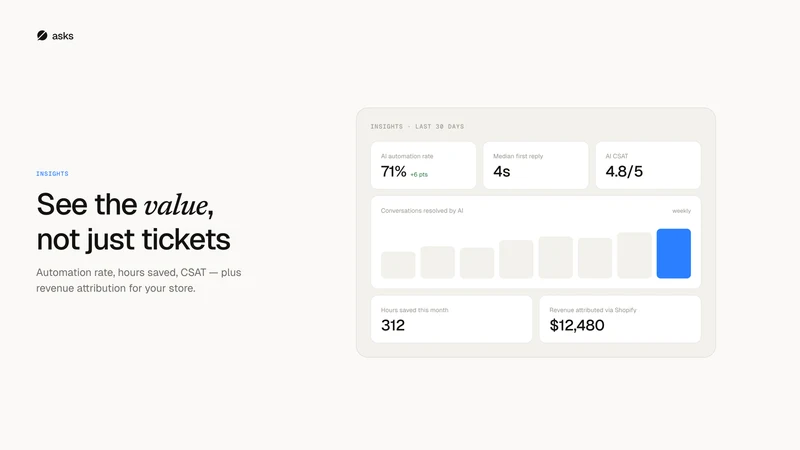Screen dimensions: 800x450
Task: Select the first gray chart bar
Action: point(398,265)
